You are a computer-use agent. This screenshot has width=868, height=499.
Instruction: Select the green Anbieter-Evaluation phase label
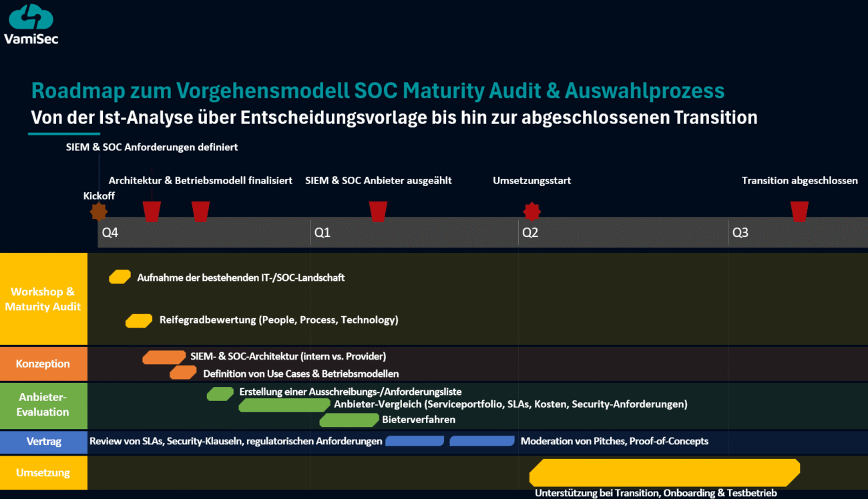(x=43, y=405)
